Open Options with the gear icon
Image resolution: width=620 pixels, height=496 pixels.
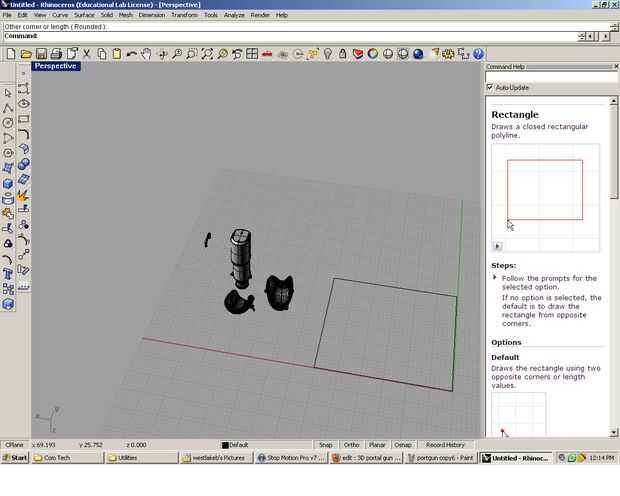[x=448, y=54]
